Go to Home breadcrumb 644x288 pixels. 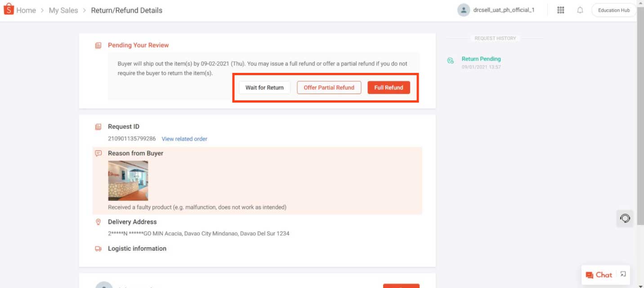click(x=26, y=10)
